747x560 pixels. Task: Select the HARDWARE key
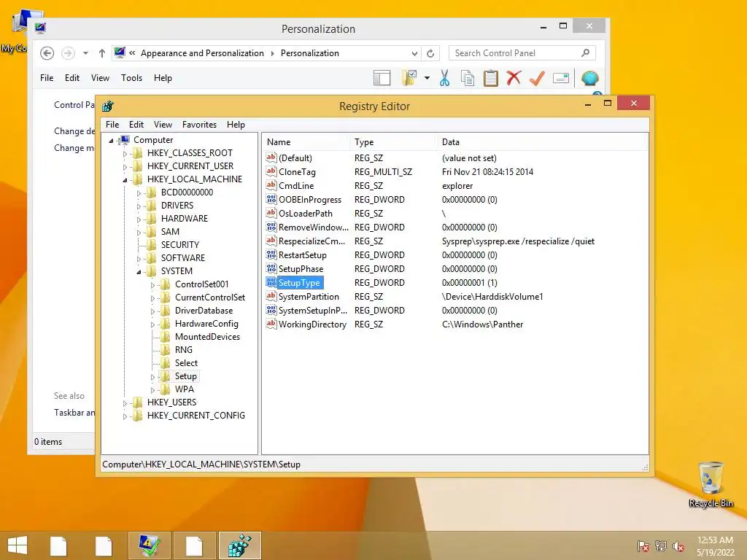point(185,218)
